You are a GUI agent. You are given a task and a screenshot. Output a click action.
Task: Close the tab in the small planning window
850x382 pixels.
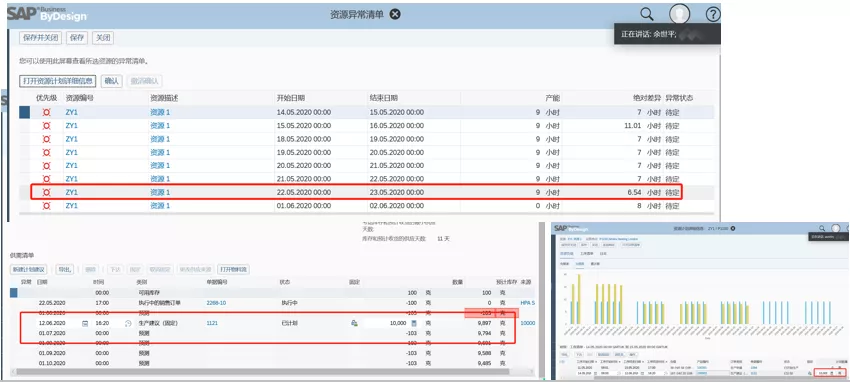733,229
